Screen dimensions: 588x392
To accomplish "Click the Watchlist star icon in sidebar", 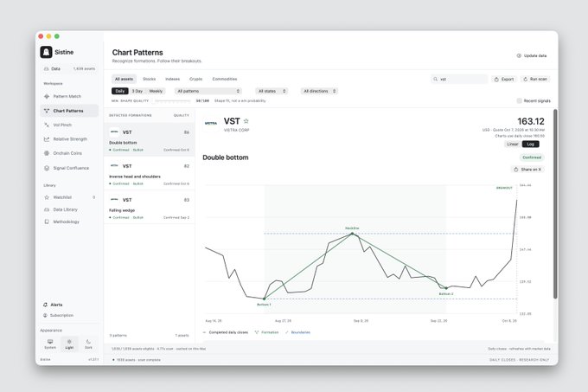I will [x=47, y=197].
